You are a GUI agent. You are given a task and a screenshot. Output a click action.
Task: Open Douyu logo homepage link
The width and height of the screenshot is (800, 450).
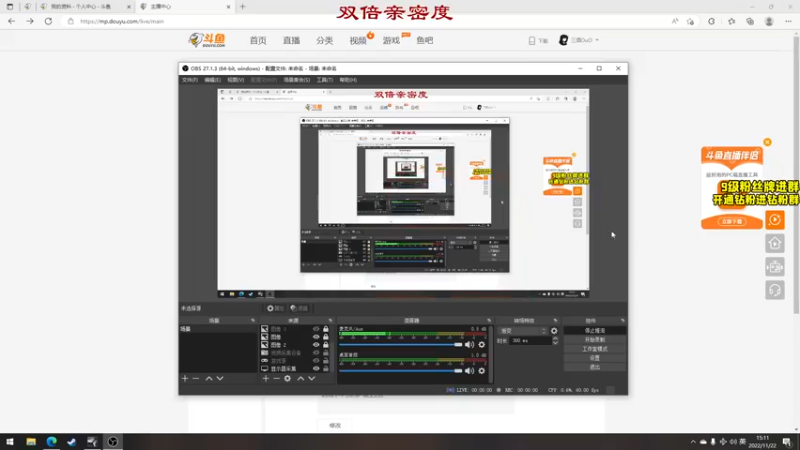pos(207,40)
